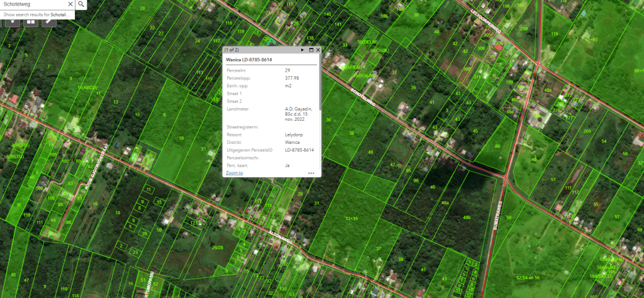Select the parcel numbered 86
The height and width of the screenshot is (298, 644).
pos(497,146)
